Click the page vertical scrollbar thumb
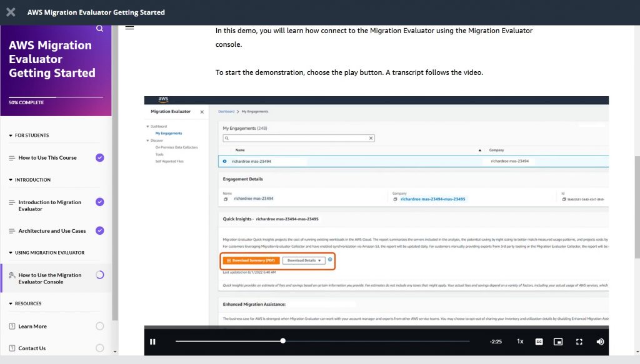This screenshot has height=364, width=640. [x=637, y=207]
